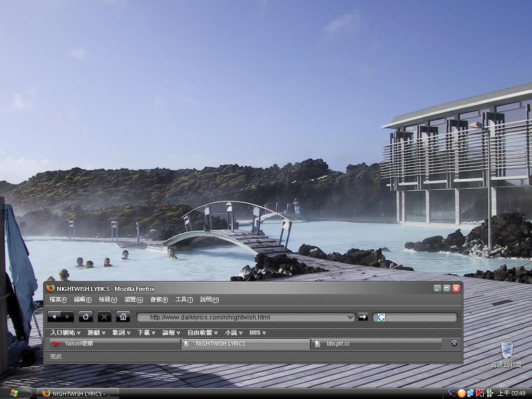Click the Google search engine icon
Viewport: 532px width, 399px height.
pos(381,317)
